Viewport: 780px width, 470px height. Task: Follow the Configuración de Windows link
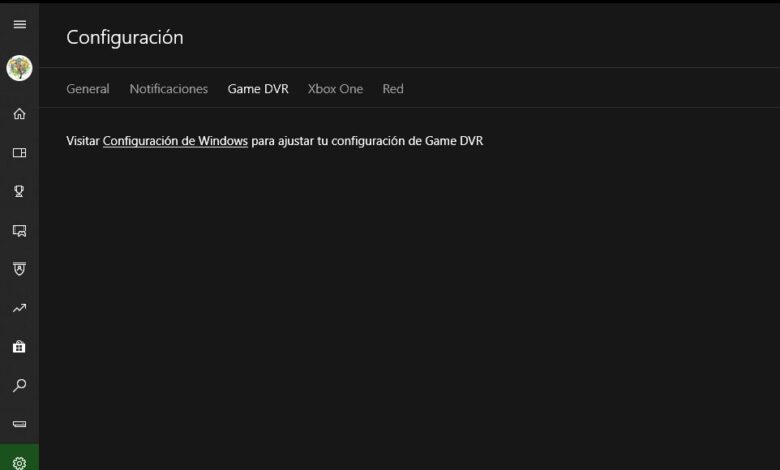click(x=175, y=141)
